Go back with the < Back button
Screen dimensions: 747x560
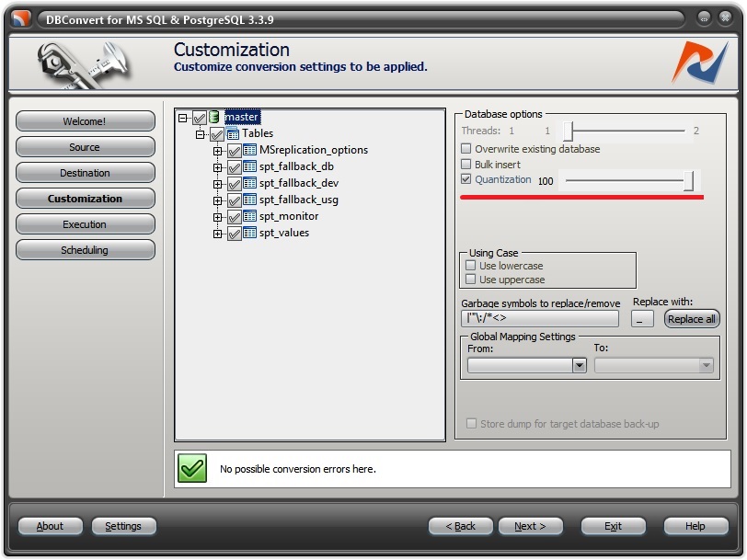click(x=460, y=526)
